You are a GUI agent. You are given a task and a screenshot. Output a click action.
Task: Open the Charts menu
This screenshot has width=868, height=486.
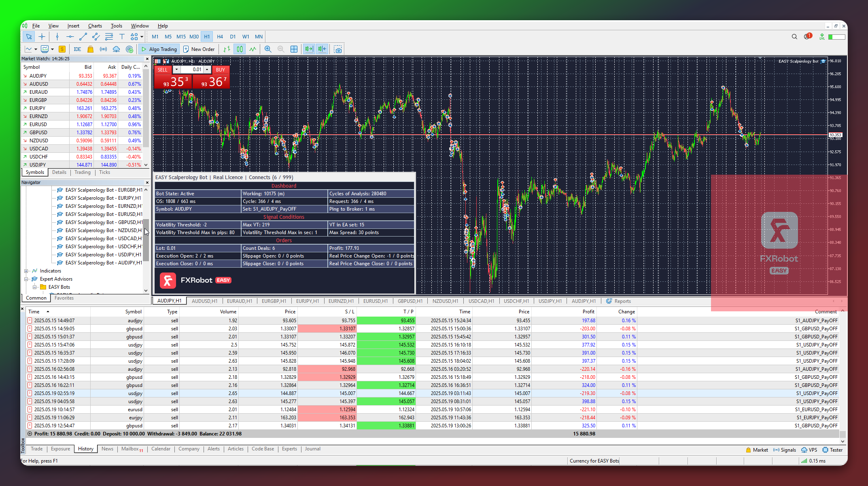tap(95, 26)
